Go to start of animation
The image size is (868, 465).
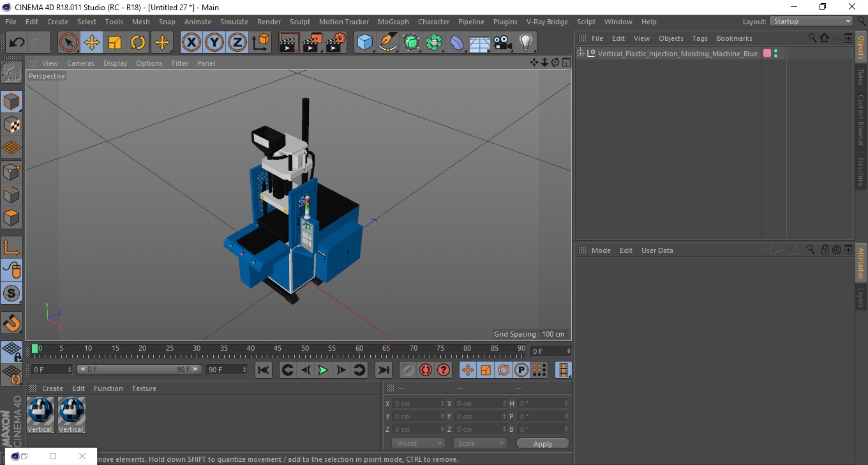point(264,370)
